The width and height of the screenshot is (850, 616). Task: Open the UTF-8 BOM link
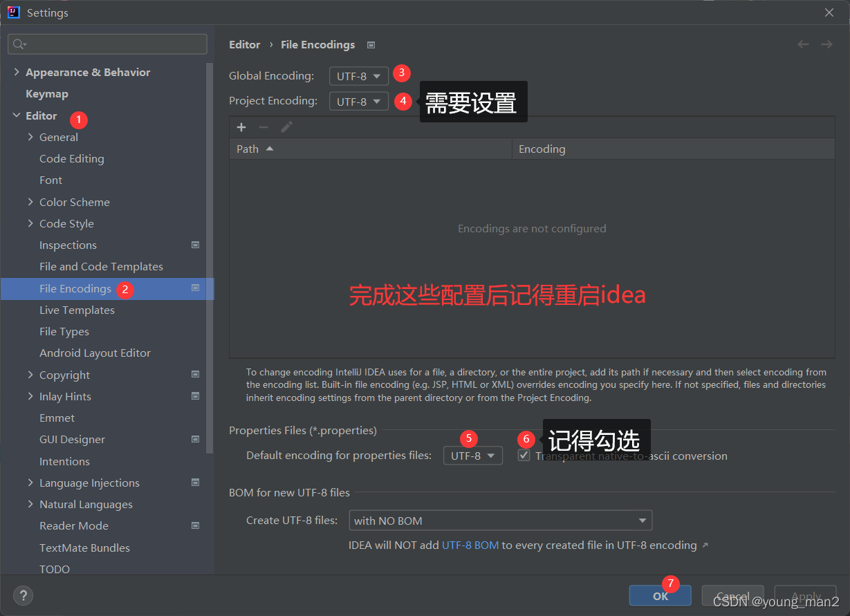click(x=470, y=545)
